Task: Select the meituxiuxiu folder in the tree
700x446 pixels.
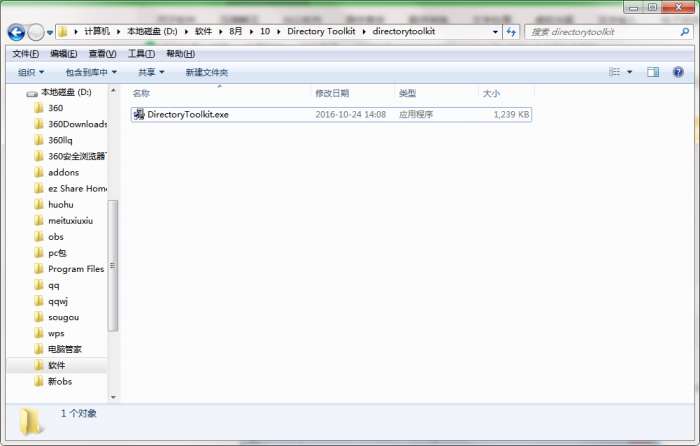Action: 71,221
